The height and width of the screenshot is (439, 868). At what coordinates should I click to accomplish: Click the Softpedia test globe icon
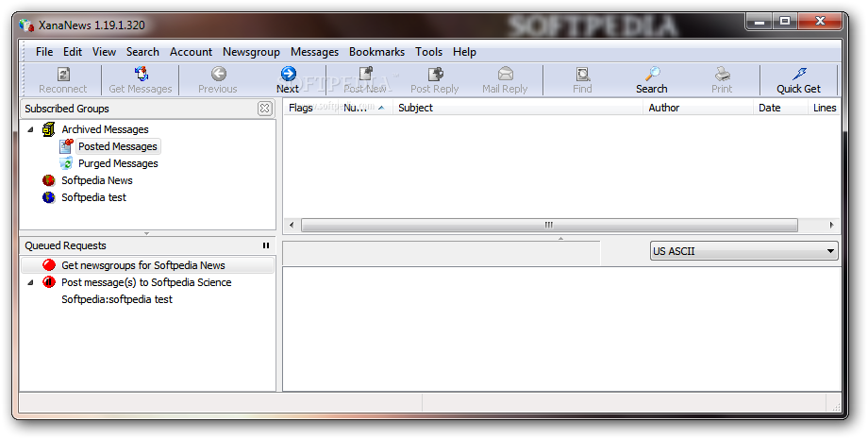49,197
